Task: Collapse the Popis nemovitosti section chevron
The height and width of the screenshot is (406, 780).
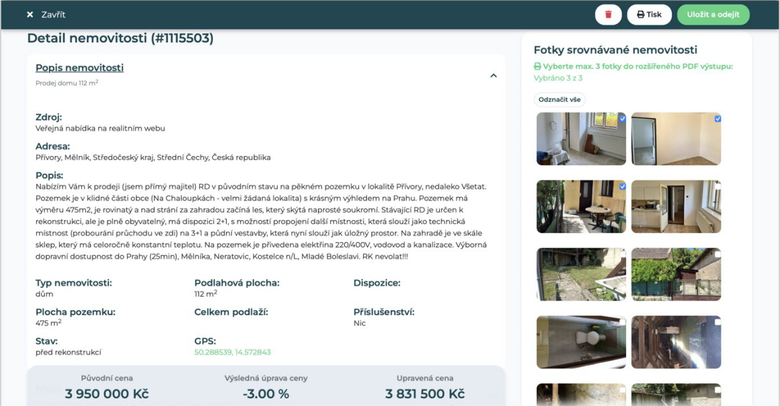Action: [493, 75]
